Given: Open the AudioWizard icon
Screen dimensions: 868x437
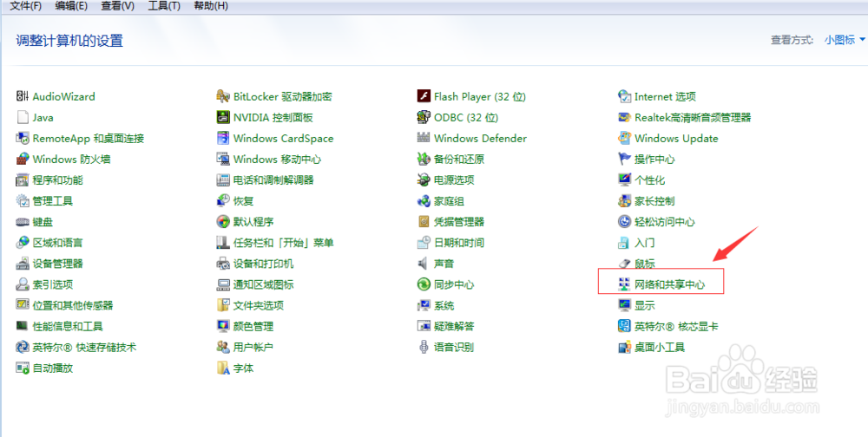Looking at the screenshot, I should pos(23,97).
